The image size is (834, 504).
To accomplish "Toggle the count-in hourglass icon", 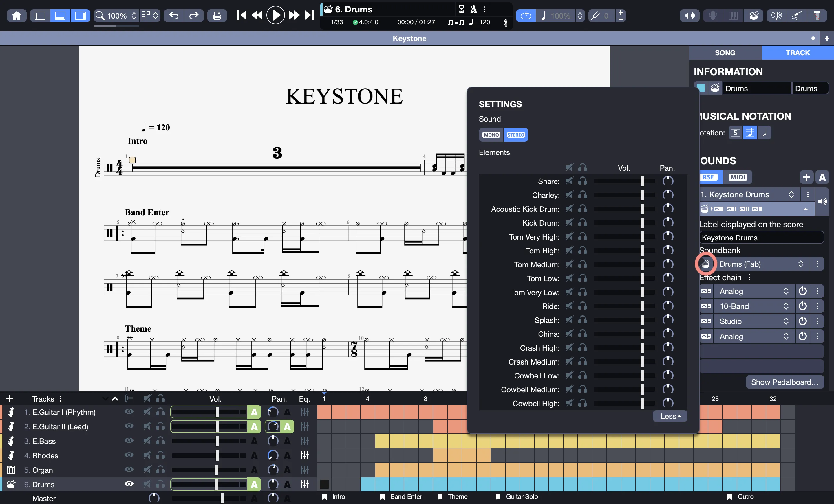I will (461, 9).
